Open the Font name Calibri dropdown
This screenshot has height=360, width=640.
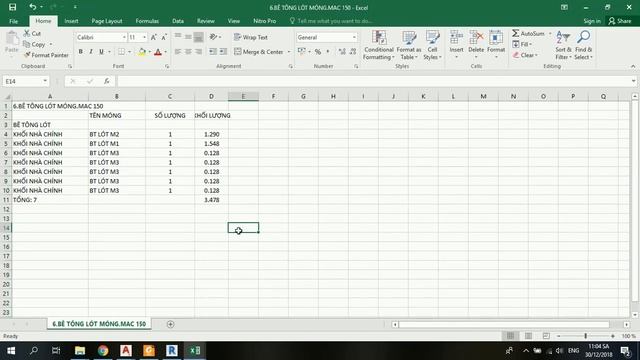[124, 37]
